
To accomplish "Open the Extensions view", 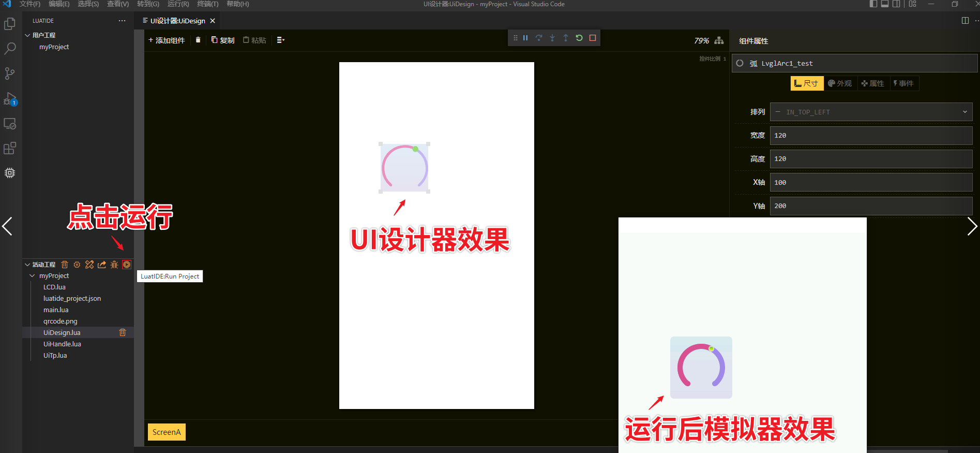I will click(10, 149).
